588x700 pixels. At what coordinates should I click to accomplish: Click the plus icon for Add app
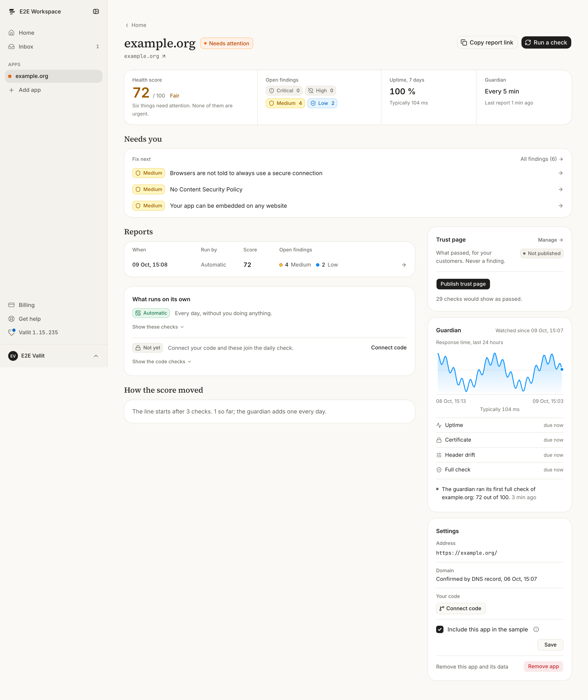[12, 90]
